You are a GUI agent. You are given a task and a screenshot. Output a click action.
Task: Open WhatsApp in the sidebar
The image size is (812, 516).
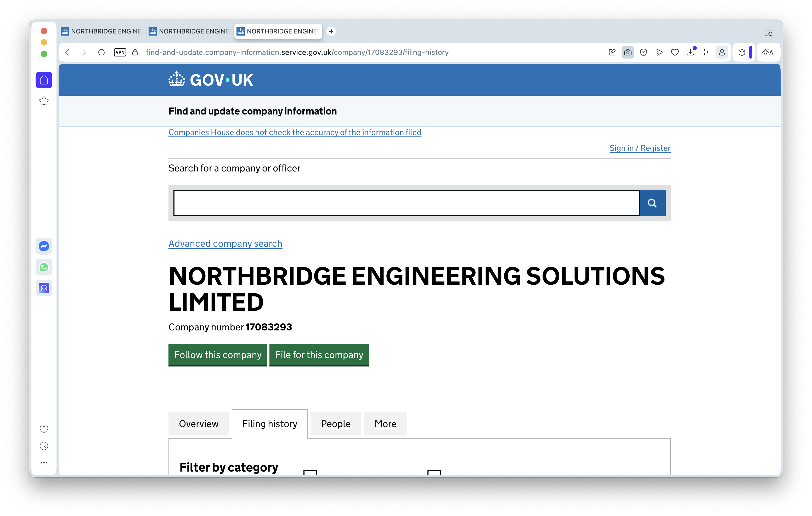44,267
